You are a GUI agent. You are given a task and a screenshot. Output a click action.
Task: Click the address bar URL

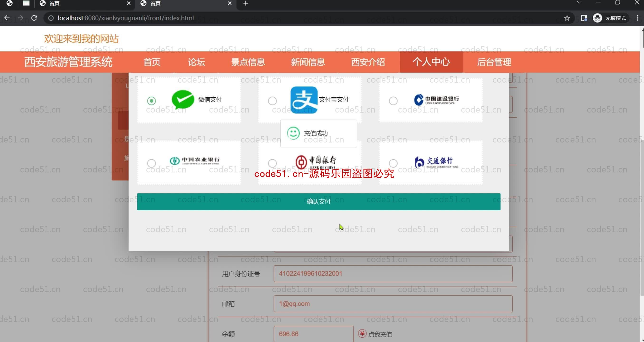point(126,18)
